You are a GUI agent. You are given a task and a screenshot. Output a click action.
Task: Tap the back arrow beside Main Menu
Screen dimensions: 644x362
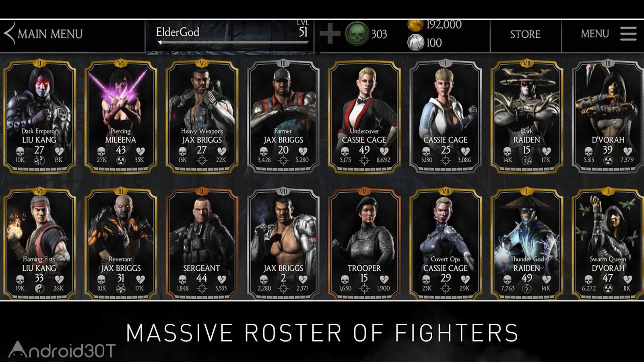click(x=9, y=33)
